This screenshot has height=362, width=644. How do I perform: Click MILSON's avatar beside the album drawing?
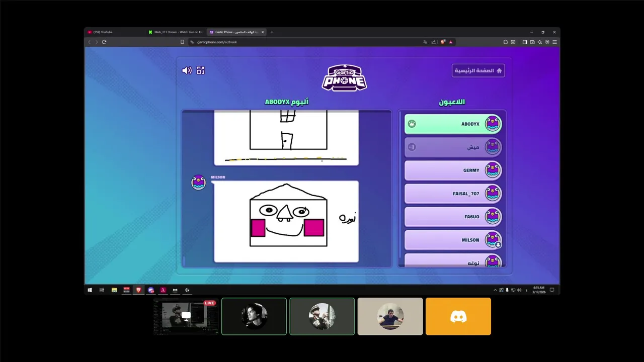click(199, 182)
